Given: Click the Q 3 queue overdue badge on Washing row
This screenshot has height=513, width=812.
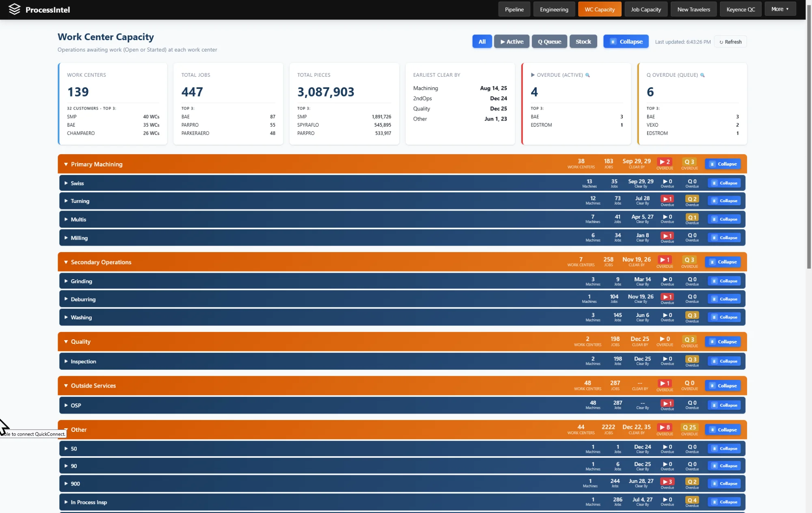Looking at the screenshot, I should coord(692,315).
